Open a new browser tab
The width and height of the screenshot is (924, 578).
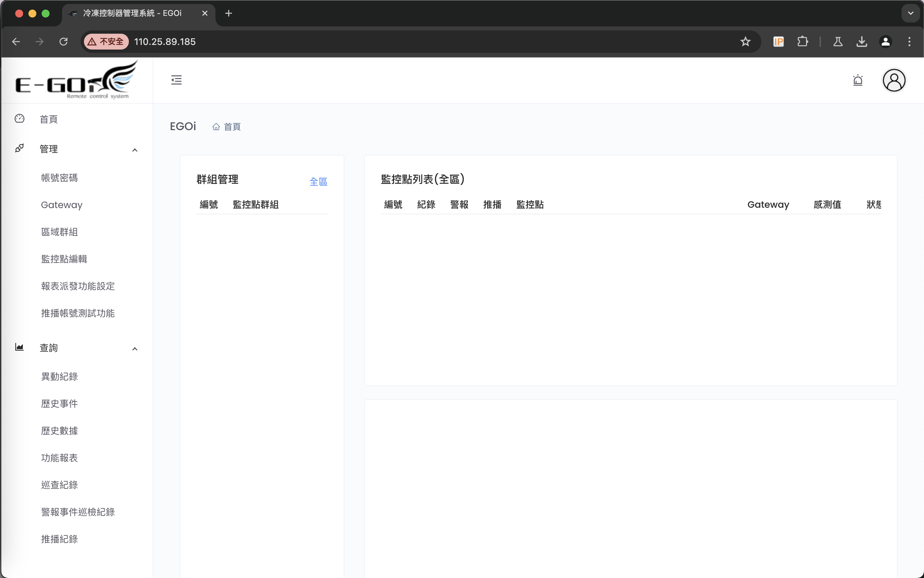(229, 14)
